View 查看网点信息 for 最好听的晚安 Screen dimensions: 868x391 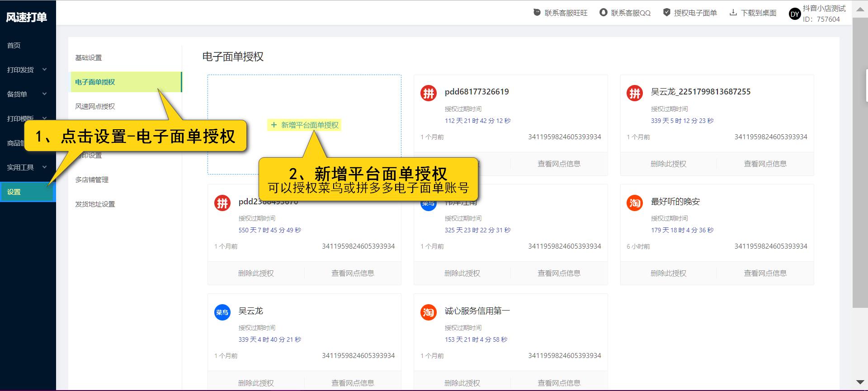[x=765, y=273]
